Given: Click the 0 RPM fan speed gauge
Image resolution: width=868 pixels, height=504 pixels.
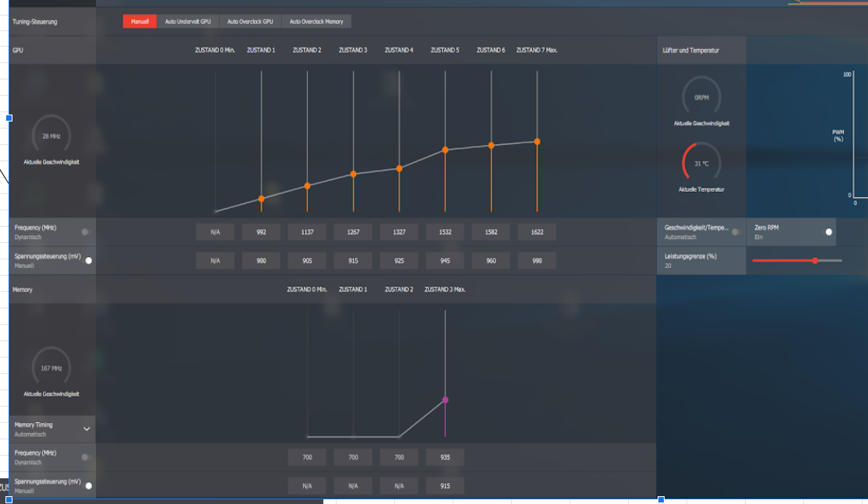Looking at the screenshot, I should tap(701, 97).
